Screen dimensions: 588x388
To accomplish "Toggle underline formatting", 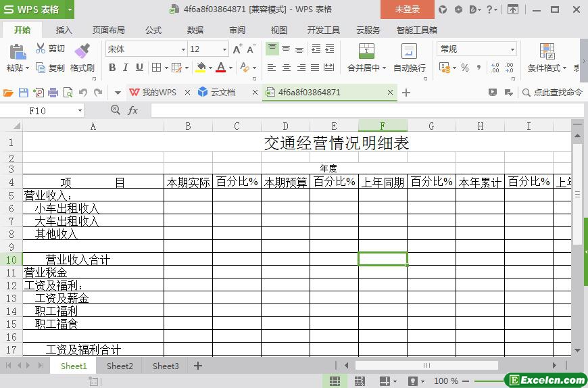I will point(139,68).
